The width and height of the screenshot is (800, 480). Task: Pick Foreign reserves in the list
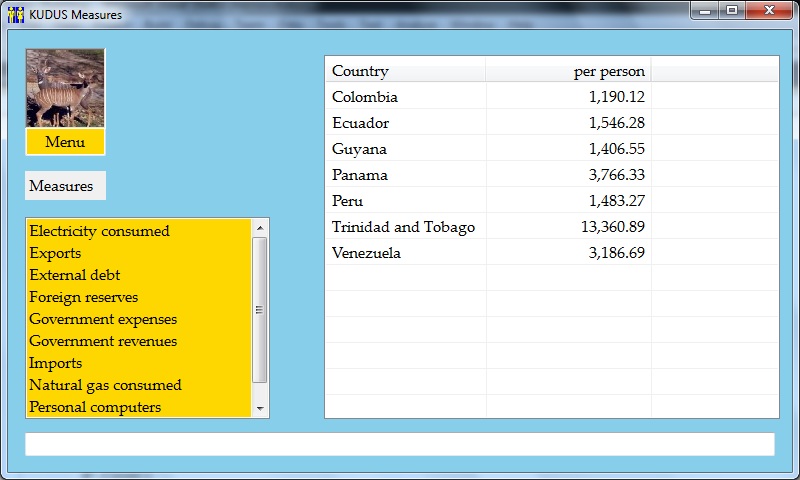(84, 297)
